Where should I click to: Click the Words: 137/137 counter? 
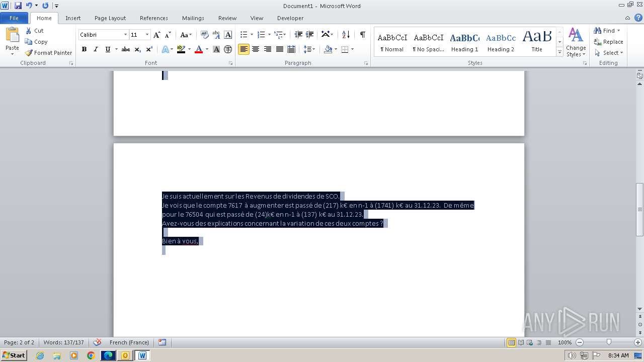pyautogui.click(x=63, y=342)
